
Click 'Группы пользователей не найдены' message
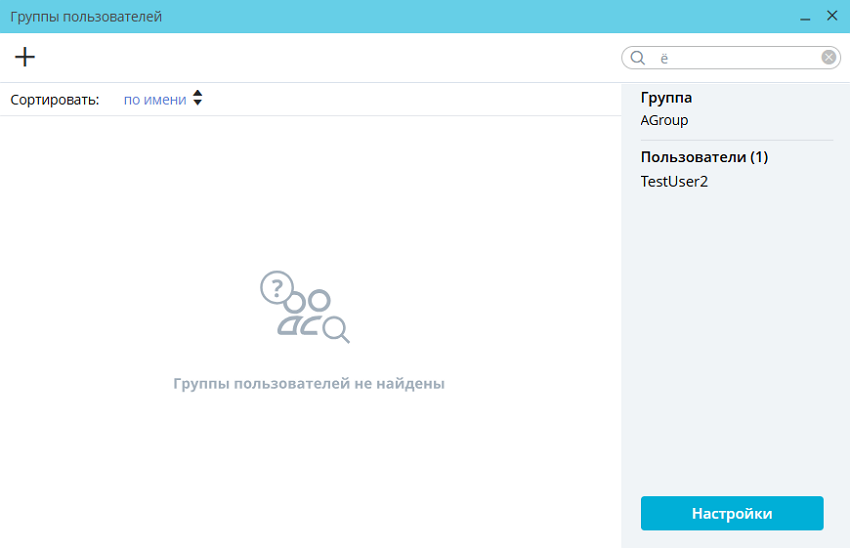[308, 383]
